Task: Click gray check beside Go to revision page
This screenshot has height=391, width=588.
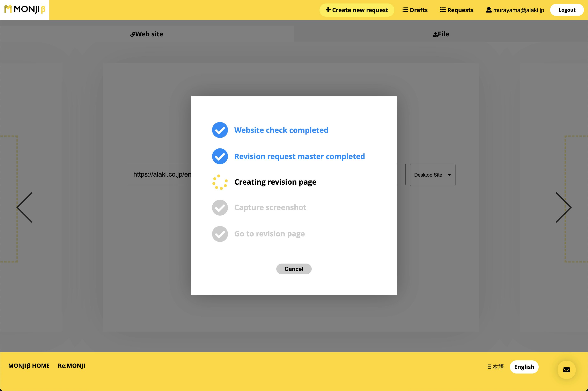Action: (220, 234)
